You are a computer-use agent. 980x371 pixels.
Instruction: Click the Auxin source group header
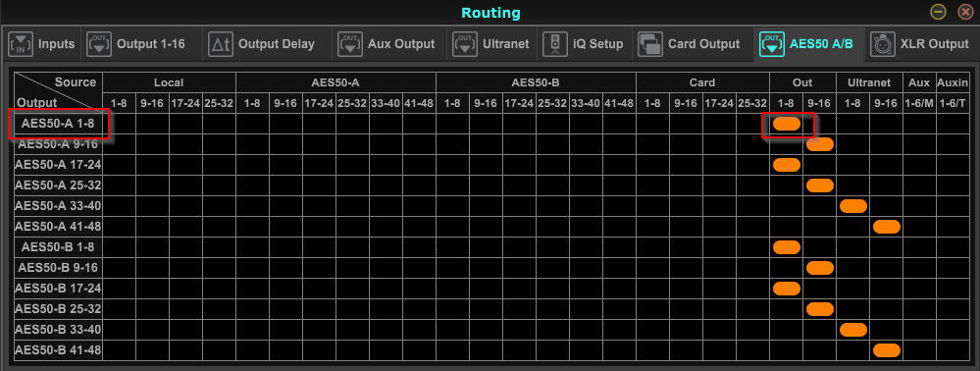point(953,82)
